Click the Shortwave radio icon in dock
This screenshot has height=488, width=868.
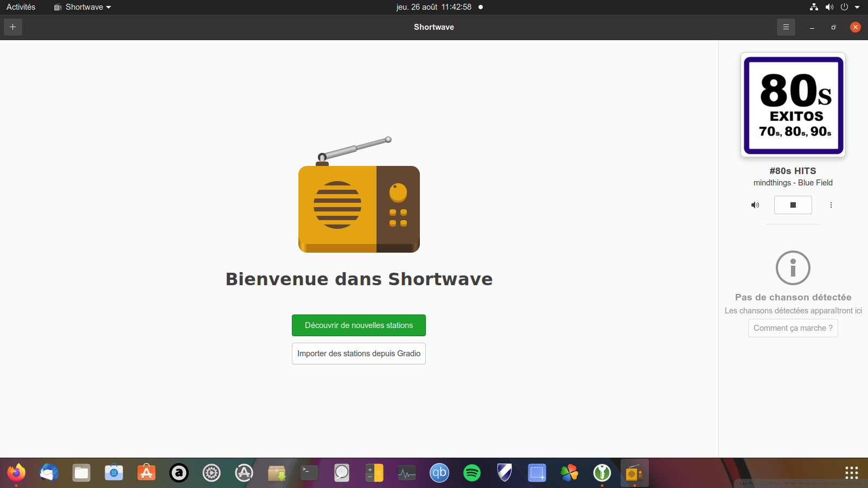click(x=634, y=473)
